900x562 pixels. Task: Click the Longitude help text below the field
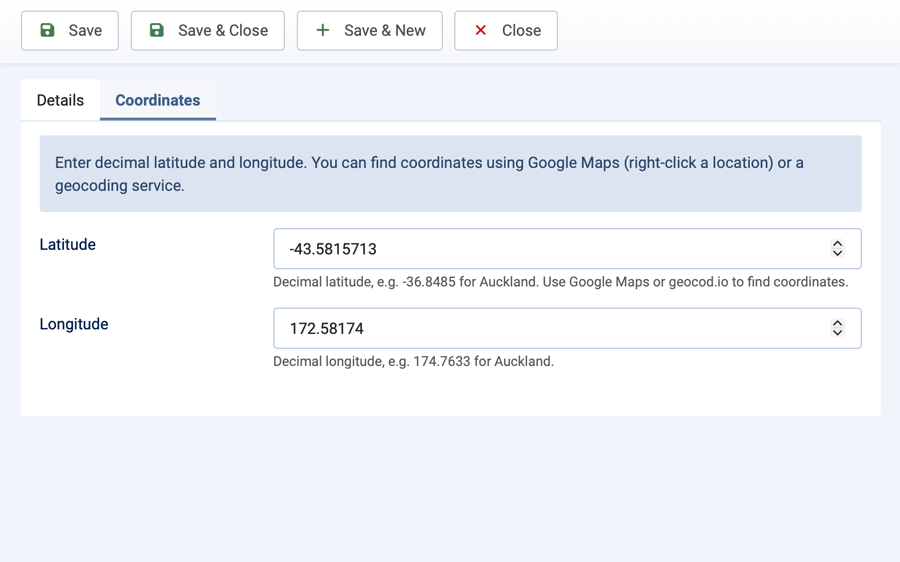click(x=413, y=361)
